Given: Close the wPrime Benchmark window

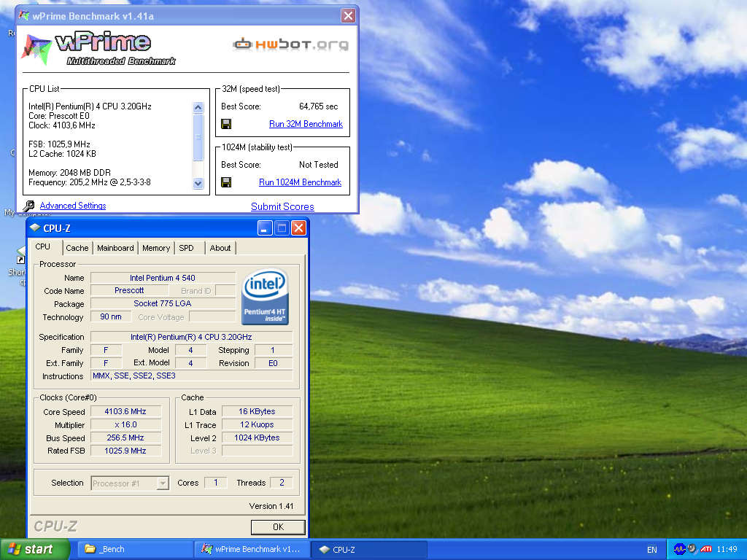Looking at the screenshot, I should (x=348, y=16).
